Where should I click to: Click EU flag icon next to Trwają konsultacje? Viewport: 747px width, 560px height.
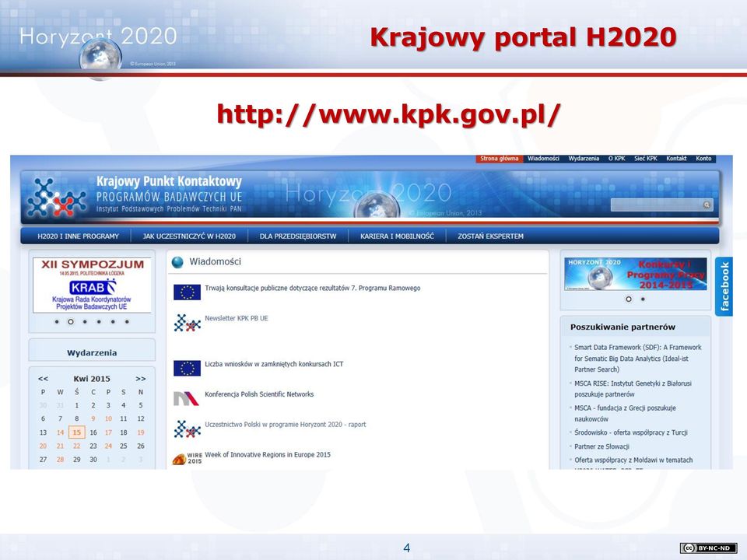[x=187, y=292]
